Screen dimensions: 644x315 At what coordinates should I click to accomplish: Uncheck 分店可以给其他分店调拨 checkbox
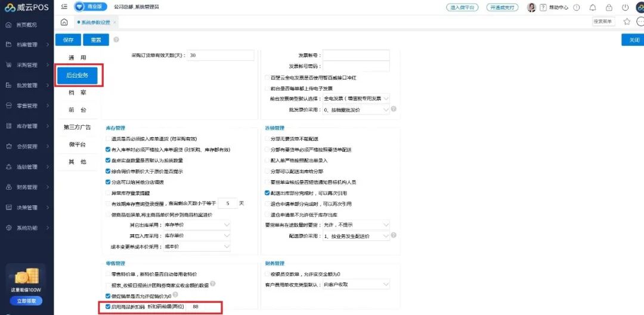click(x=108, y=182)
